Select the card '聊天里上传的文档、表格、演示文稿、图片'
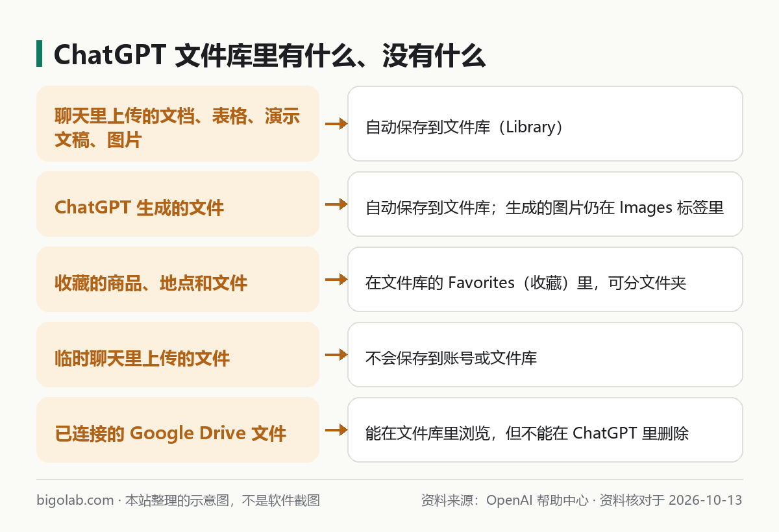 coord(178,123)
